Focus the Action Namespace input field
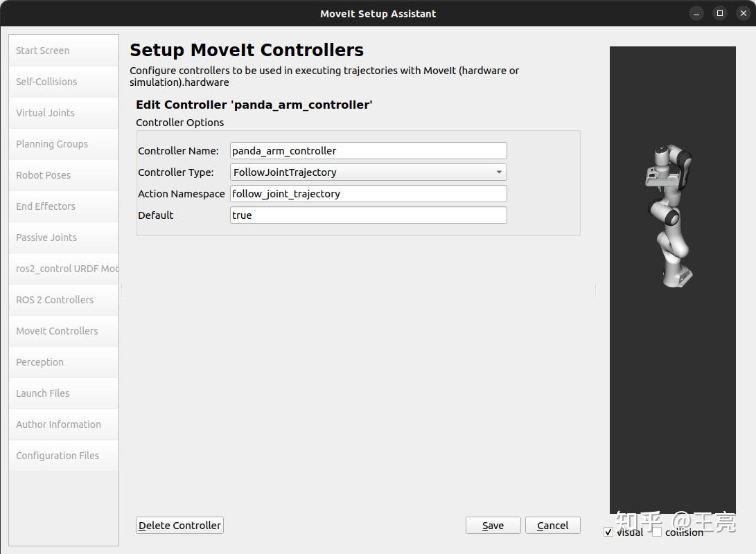The image size is (756, 554). (368, 194)
